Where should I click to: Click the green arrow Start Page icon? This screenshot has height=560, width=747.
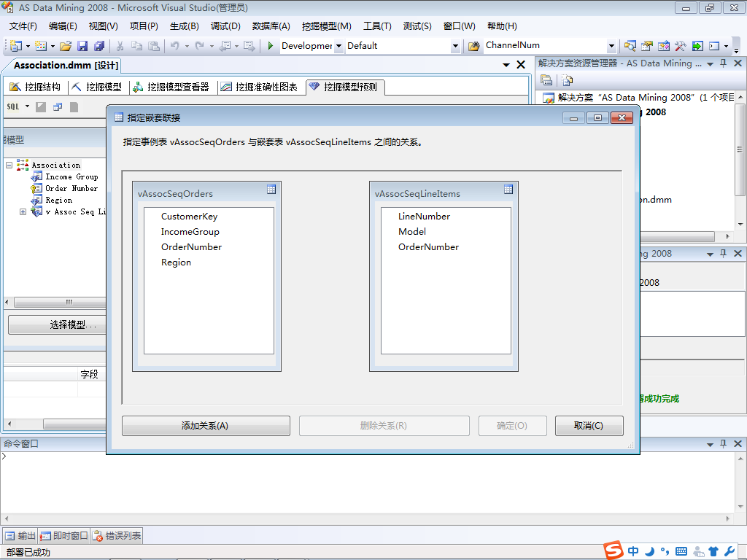pyautogui.click(x=697, y=46)
